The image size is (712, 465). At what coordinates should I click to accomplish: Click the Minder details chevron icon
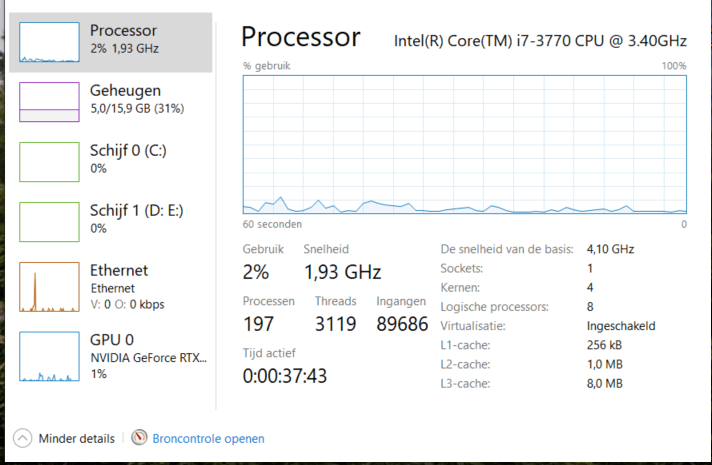click(x=22, y=438)
